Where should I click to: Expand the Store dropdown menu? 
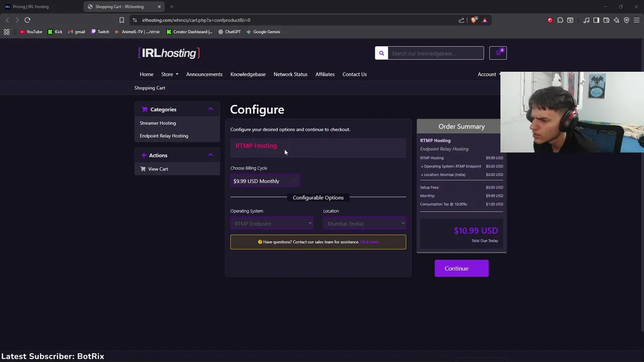(x=170, y=74)
